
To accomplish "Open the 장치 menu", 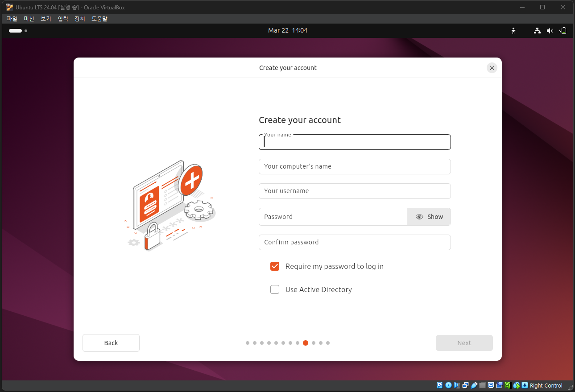I will coord(80,19).
